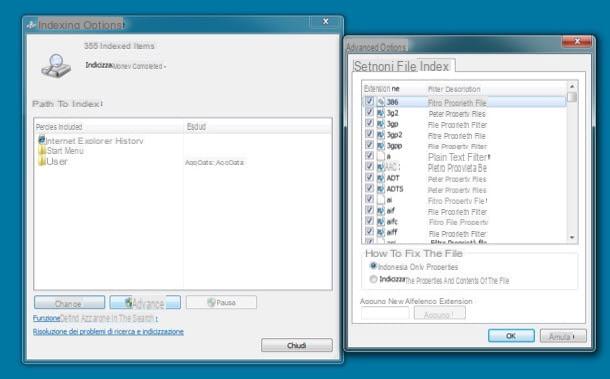The image size is (610, 379).
Task: Select the Start Menu folder icon
Action: (x=42, y=151)
